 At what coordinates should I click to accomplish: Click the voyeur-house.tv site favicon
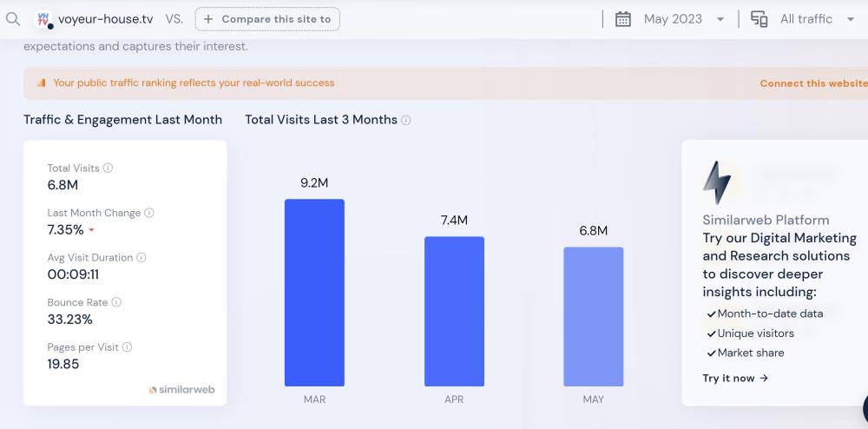(x=43, y=19)
